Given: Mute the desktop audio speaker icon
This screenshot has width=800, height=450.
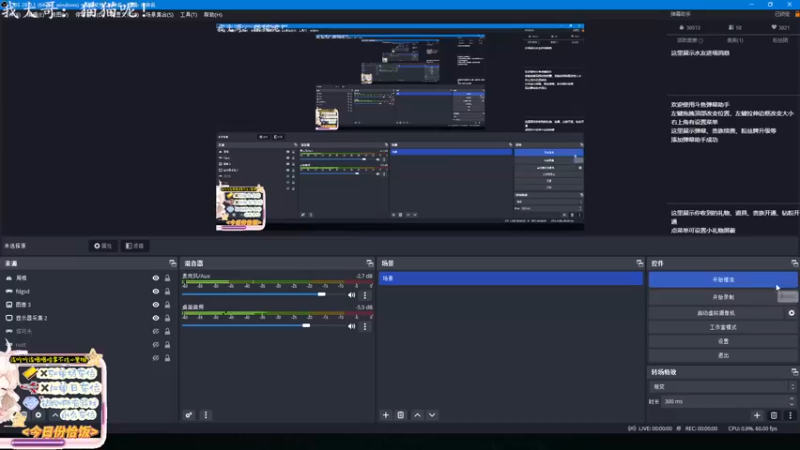Looking at the screenshot, I should click(x=352, y=326).
